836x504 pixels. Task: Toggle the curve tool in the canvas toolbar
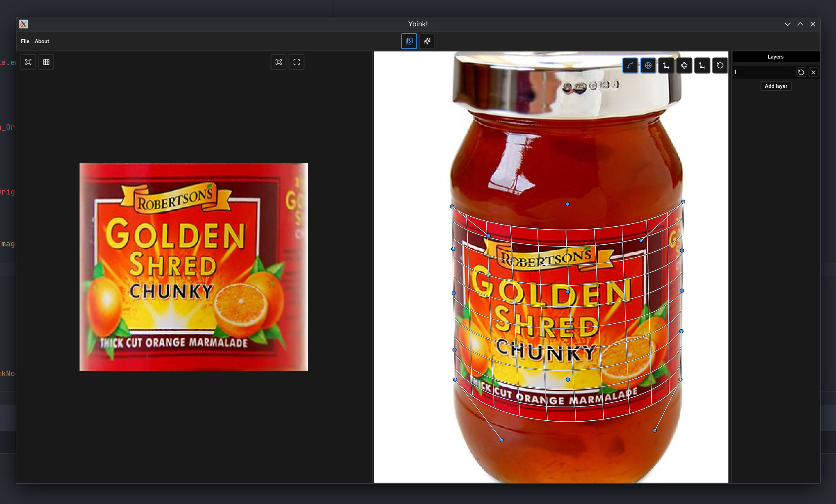[x=630, y=66]
